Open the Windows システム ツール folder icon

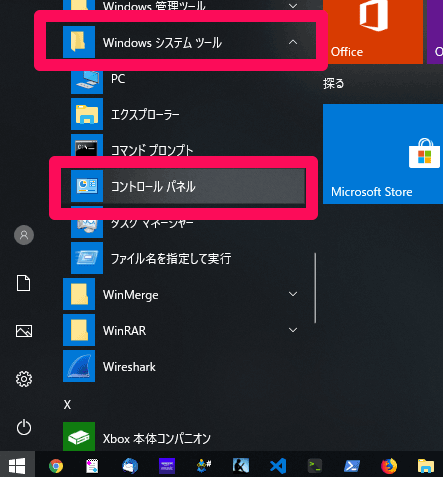(x=79, y=42)
